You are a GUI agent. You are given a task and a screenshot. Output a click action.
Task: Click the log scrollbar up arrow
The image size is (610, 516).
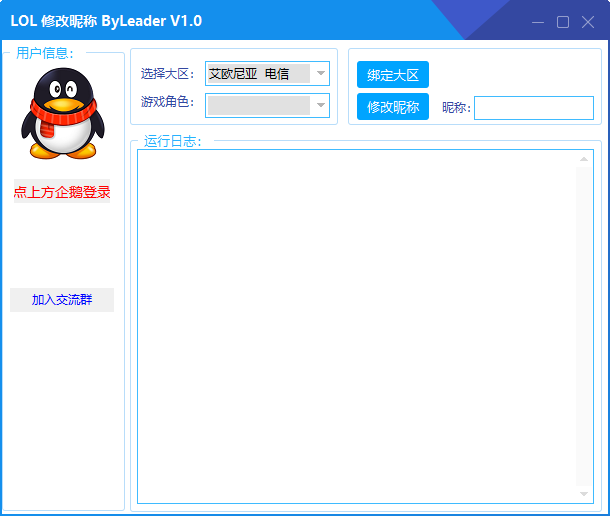(584, 159)
